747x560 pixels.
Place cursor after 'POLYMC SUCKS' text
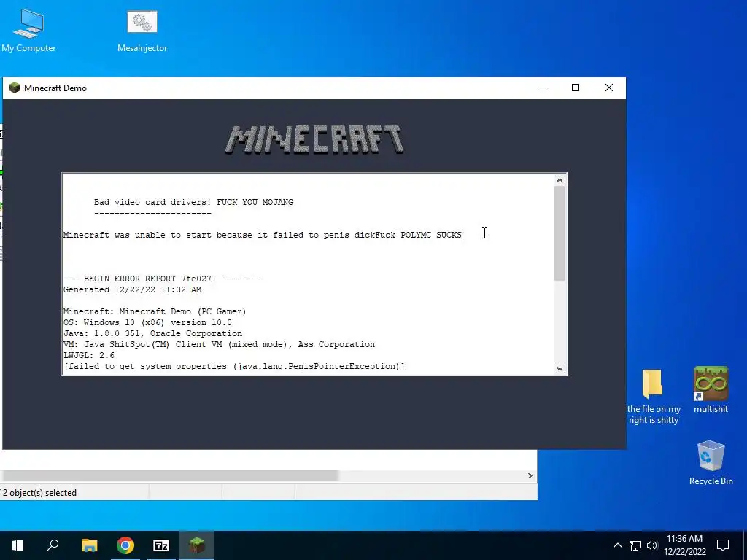pos(462,235)
